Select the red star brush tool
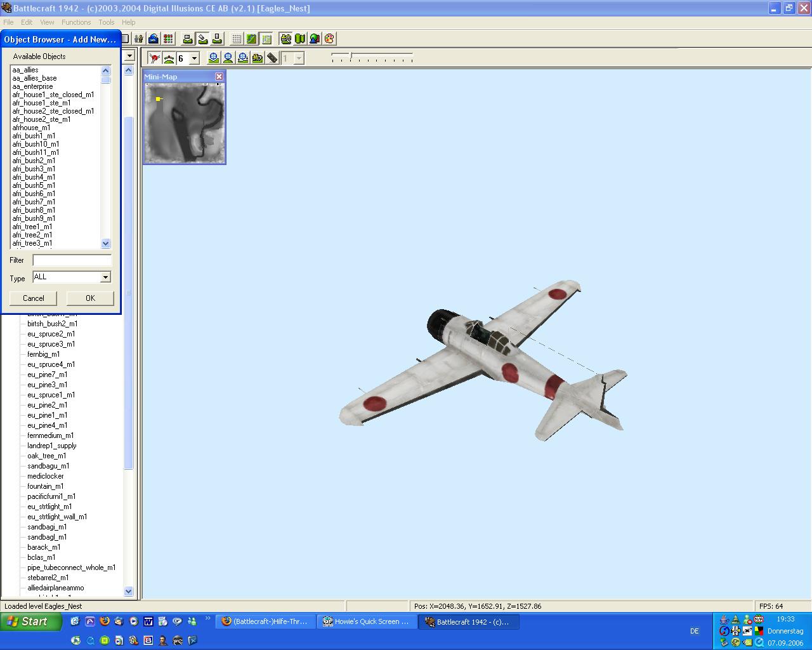Viewport: 812px width, 650px height. pyautogui.click(x=154, y=58)
